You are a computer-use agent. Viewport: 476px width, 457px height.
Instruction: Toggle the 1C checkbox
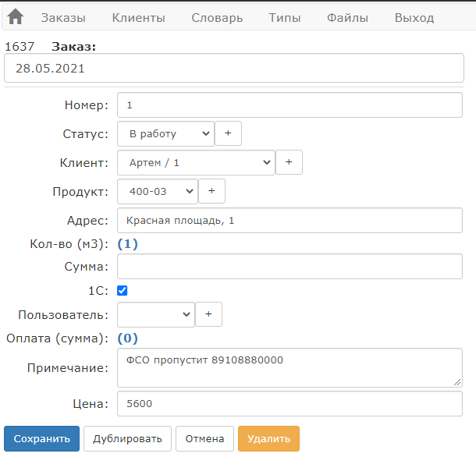[x=123, y=290]
